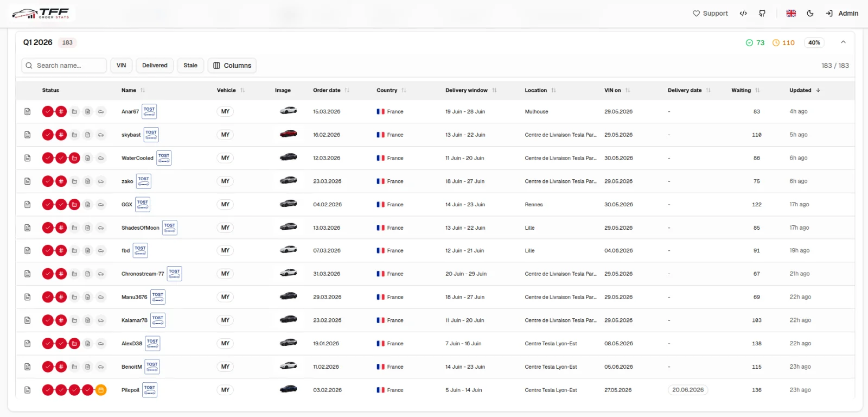Open details document icon for AlexD38 row
The image size is (868, 417).
coord(28,344)
